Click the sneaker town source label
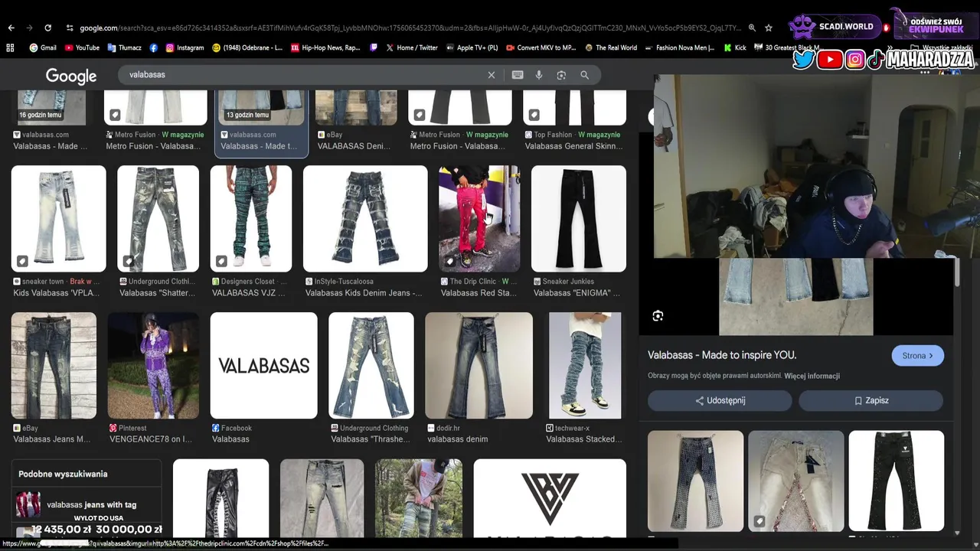980x551 pixels. click(43, 282)
